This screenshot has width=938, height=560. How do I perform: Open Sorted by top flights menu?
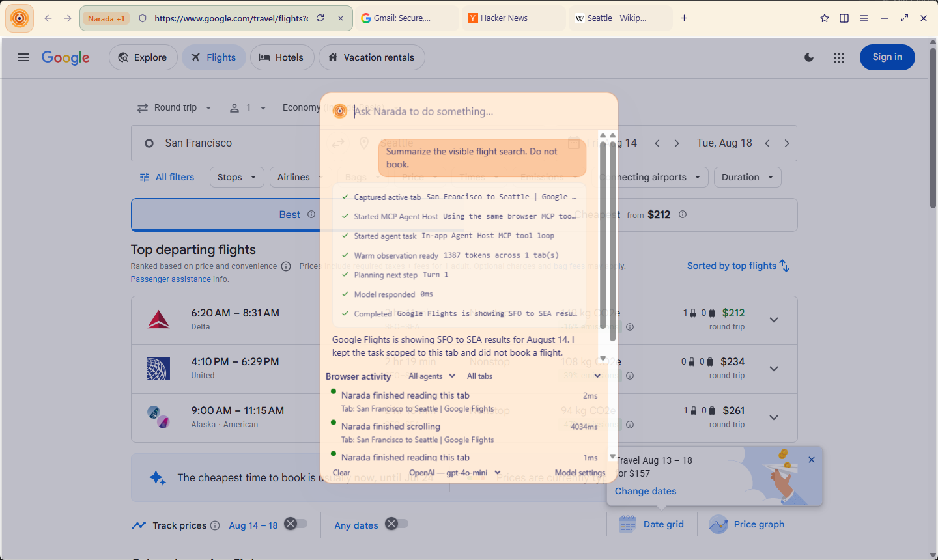coord(738,266)
